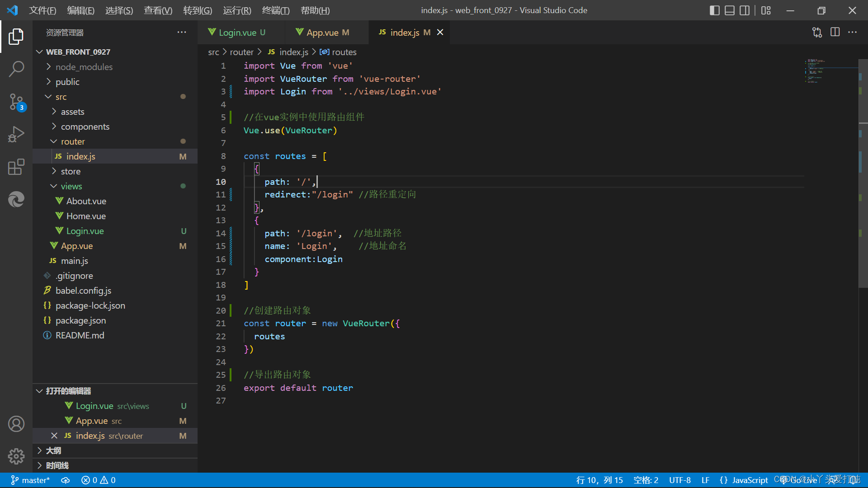Screen dimensions: 868x488
Task: Open the Search view icon
Action: (x=16, y=69)
